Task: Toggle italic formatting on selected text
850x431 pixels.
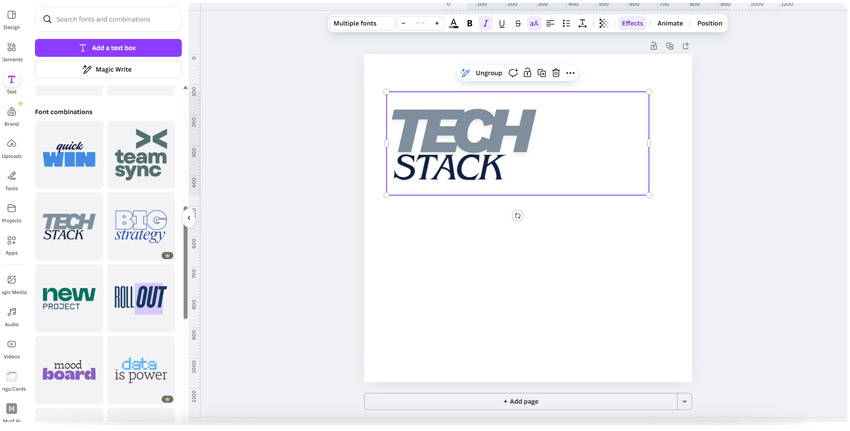Action: [x=486, y=23]
